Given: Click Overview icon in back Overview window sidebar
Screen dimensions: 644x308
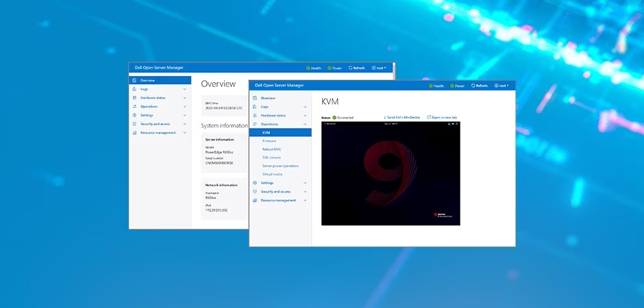Looking at the screenshot, I should 134,80.
